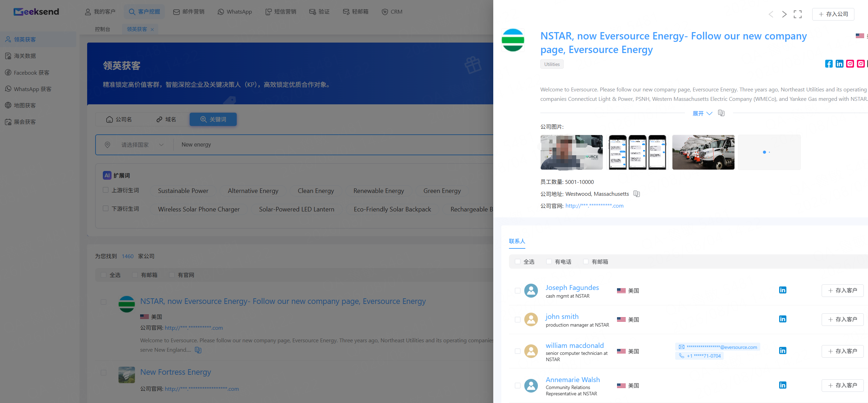Select Renewable Energy keyword chip
868x403 pixels.
[x=379, y=191]
